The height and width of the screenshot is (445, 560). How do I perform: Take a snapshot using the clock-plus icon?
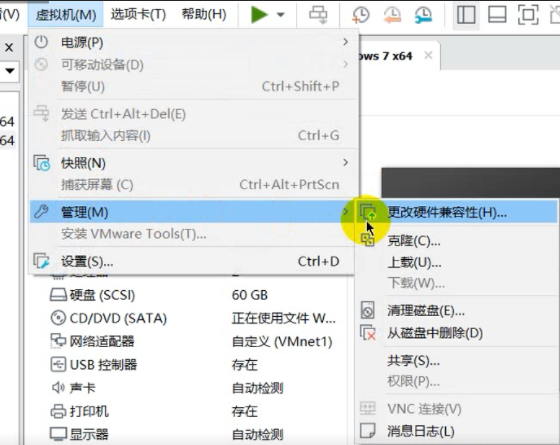click(361, 15)
